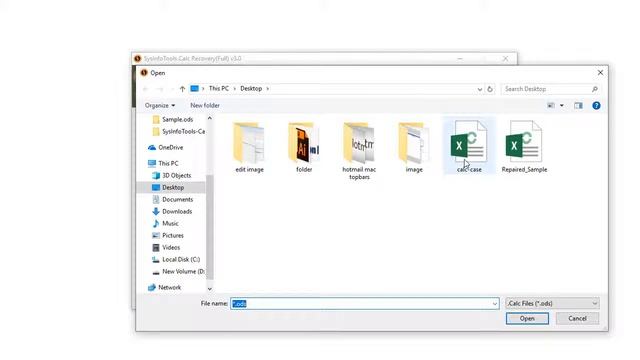Select This PC in navigation pane
Screen dimensions: 640x360
[x=163, y=163]
